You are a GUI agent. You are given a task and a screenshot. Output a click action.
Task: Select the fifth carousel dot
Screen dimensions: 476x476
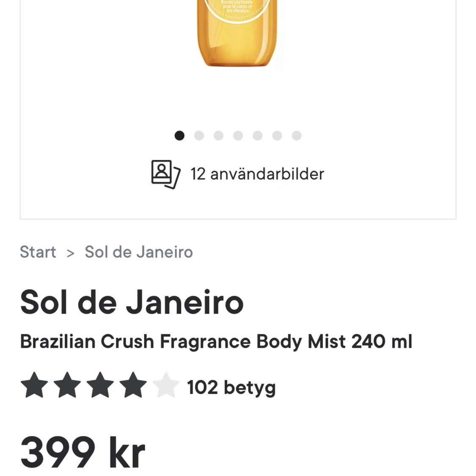point(258,135)
